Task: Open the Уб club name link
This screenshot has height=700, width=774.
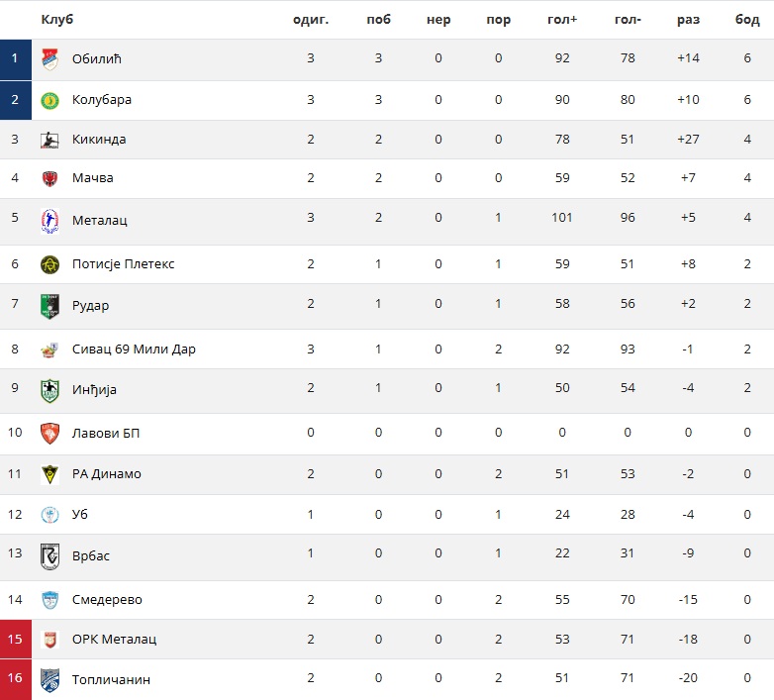Action: tap(80, 515)
